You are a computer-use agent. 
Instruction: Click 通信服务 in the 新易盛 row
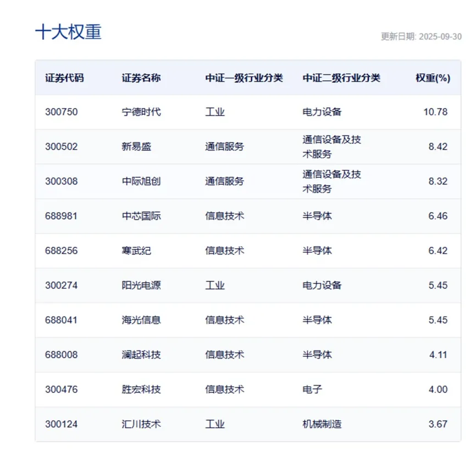click(225, 147)
